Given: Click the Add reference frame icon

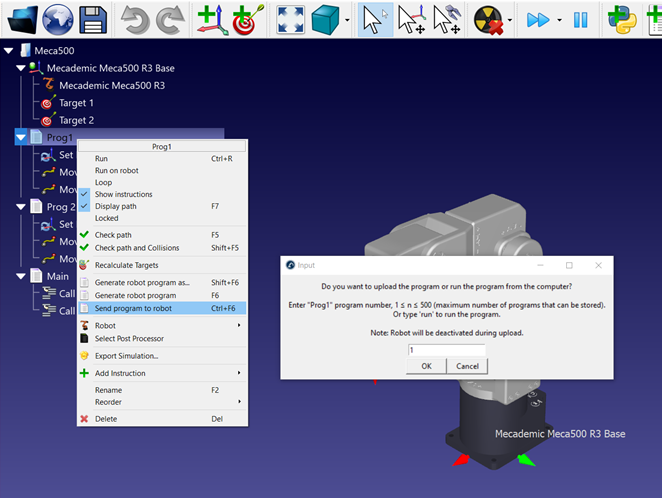Looking at the screenshot, I should 211,18.
